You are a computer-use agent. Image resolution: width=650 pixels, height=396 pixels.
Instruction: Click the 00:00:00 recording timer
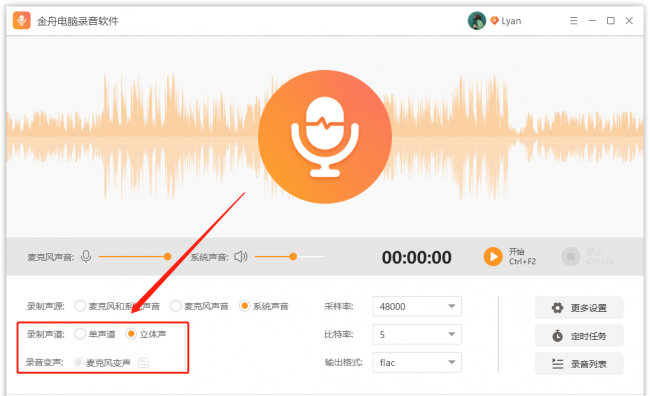tap(417, 257)
